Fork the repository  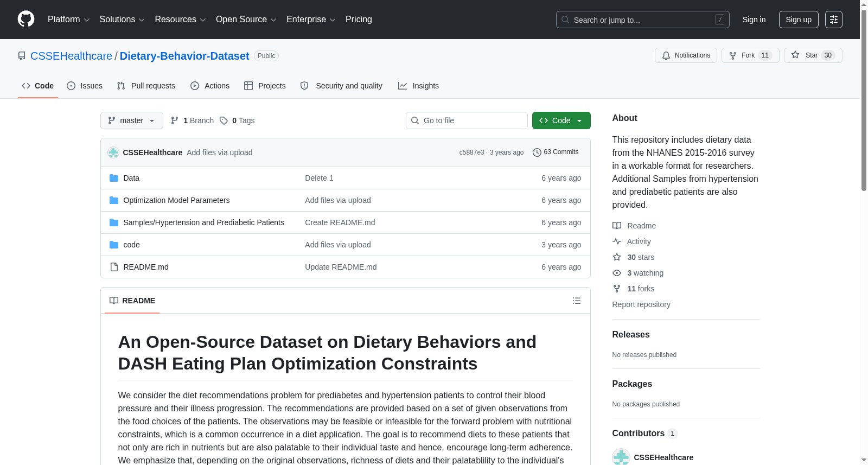point(750,55)
